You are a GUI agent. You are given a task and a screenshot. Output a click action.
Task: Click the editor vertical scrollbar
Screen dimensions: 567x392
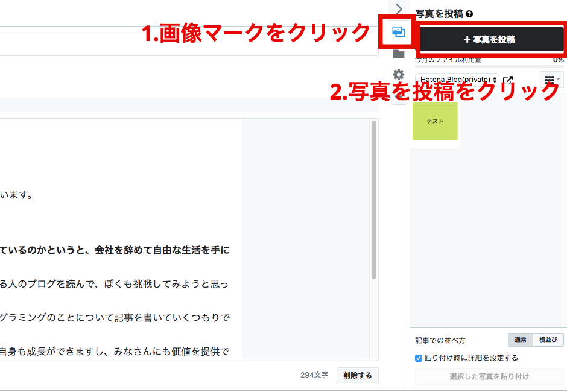tap(374, 200)
